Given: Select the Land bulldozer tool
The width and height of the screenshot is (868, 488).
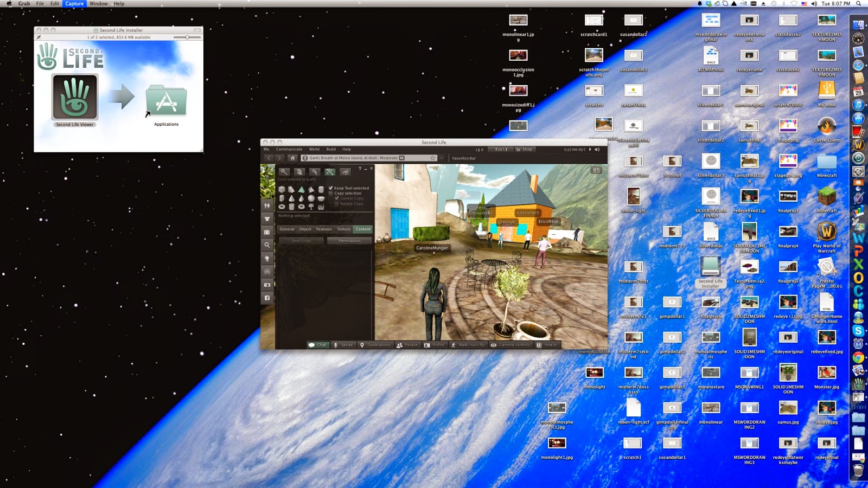Looking at the screenshot, I should (345, 172).
